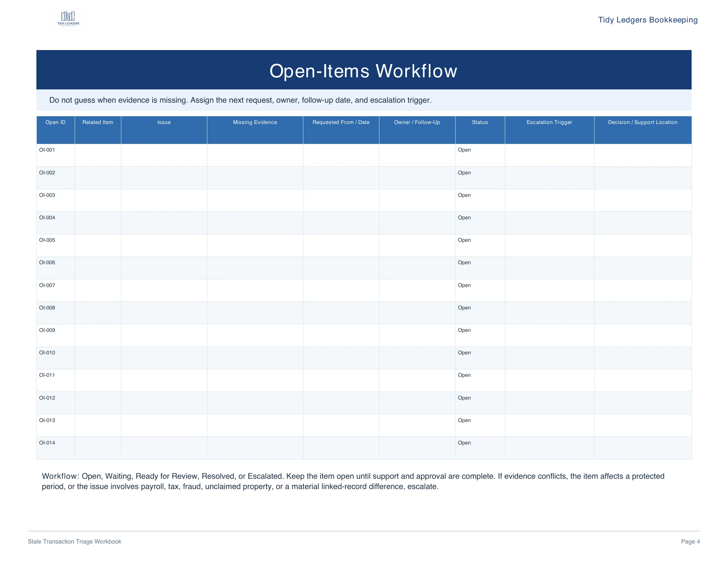Select the OI-002 cell
Image resolution: width=728 pixels, height=563 pixels.
pyautogui.click(x=56, y=178)
